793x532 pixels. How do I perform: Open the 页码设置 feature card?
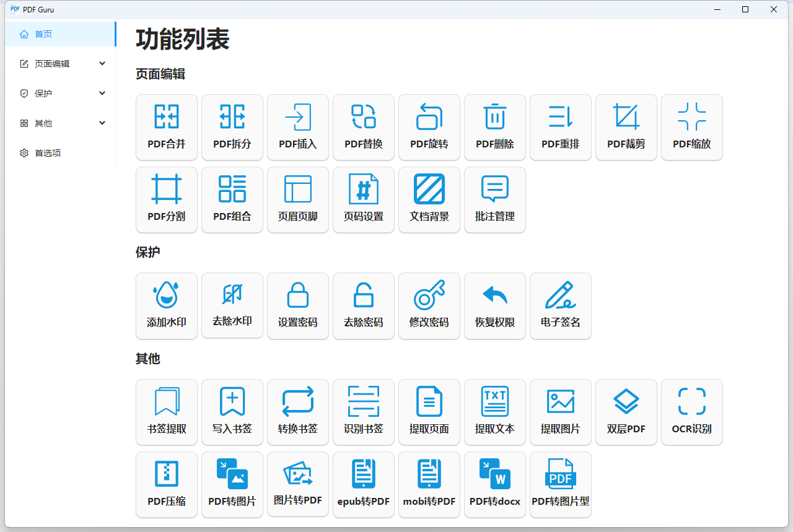pos(363,199)
